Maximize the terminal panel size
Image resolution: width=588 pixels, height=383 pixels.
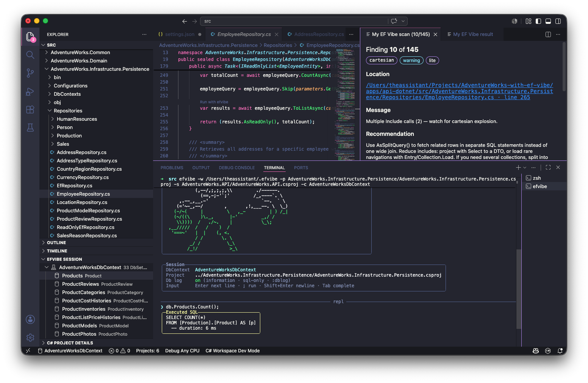pos(548,167)
